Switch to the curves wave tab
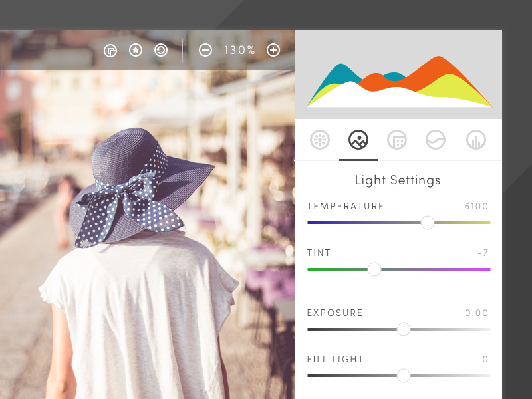Screen dimensions: 532x399 (436, 140)
